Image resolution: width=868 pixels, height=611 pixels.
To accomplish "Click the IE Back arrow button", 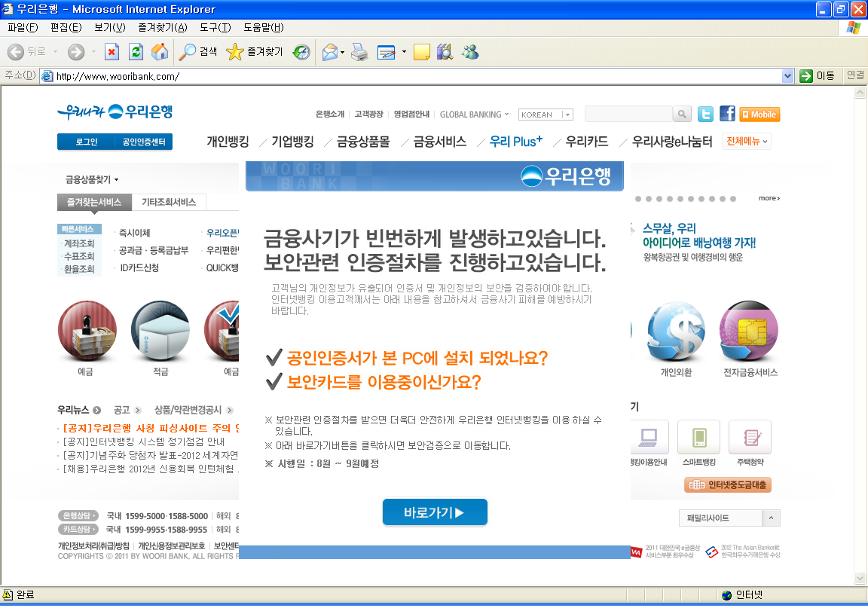I will tap(16, 52).
